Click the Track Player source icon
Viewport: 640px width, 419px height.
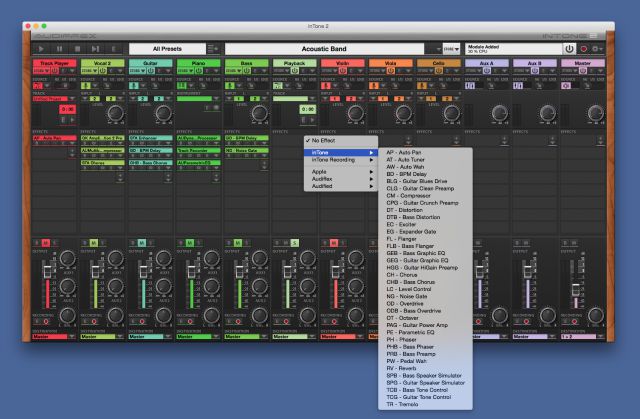[x=38, y=86]
